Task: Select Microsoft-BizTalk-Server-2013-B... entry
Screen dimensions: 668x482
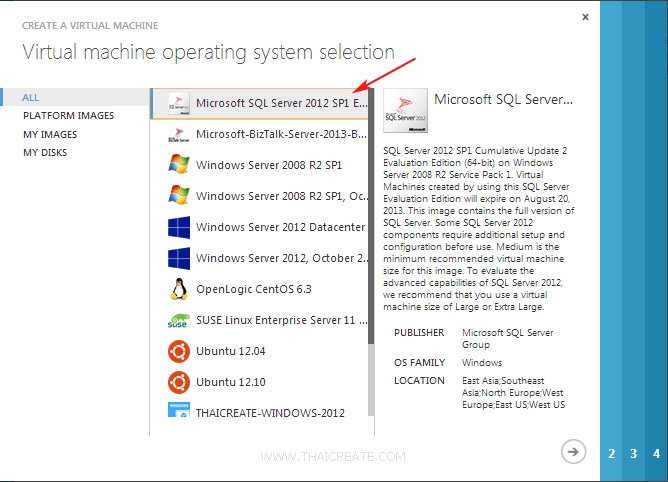Action: click(x=281, y=134)
